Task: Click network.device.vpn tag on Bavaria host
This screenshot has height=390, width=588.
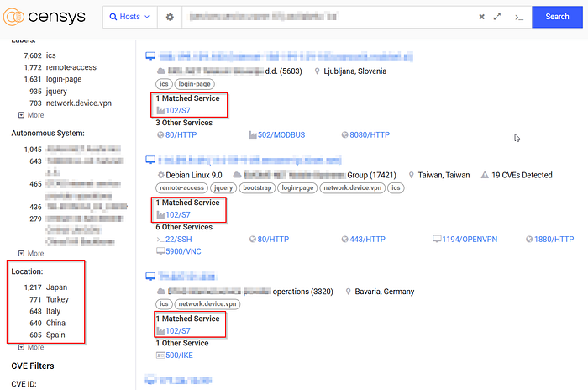Action: click(207, 303)
